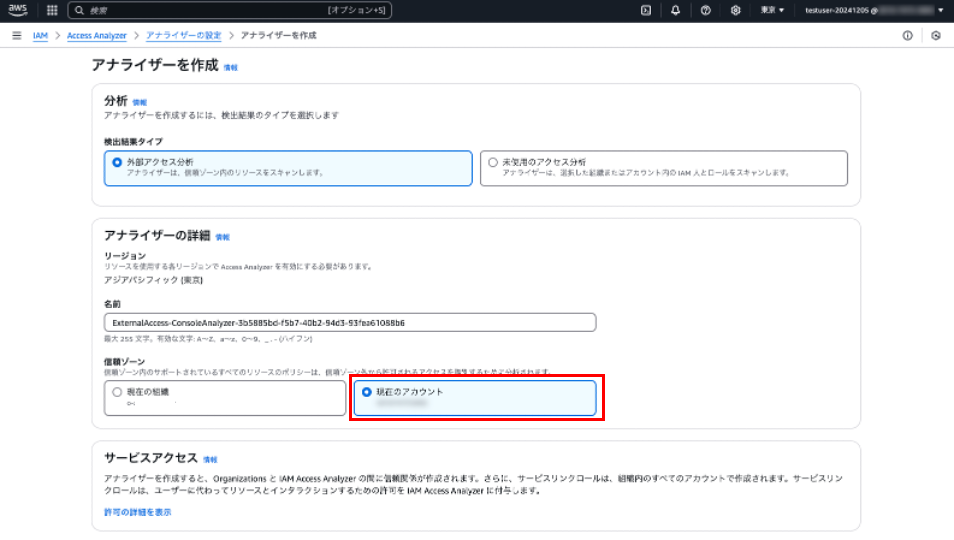Click アジアパシフィック (東京) region text
954x540 pixels.
(153, 280)
